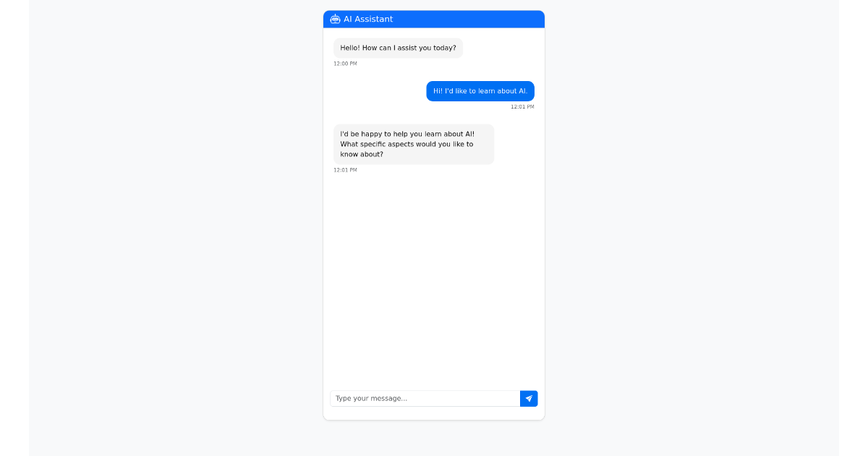Select the "Type your message..." input field

[x=425, y=398]
